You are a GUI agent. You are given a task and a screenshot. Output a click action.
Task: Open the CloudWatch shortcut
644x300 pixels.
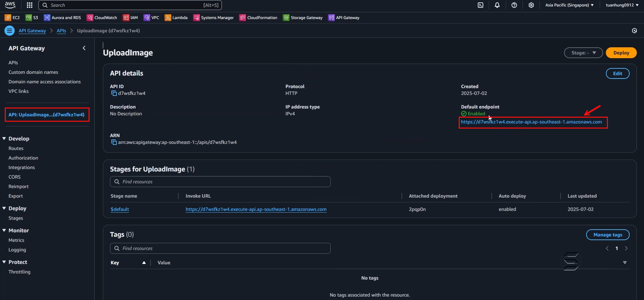coord(102,18)
